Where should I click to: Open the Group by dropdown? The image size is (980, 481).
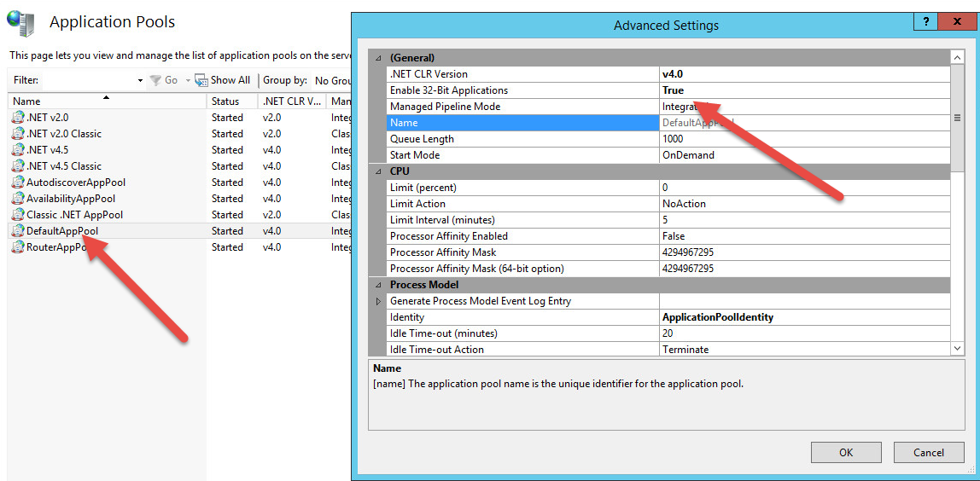331,80
